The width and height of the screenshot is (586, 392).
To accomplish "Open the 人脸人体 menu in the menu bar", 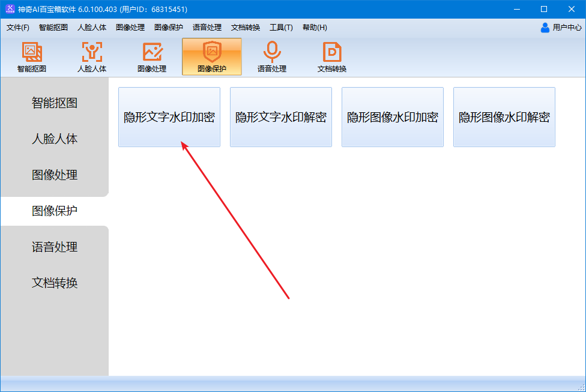I will tap(92, 27).
